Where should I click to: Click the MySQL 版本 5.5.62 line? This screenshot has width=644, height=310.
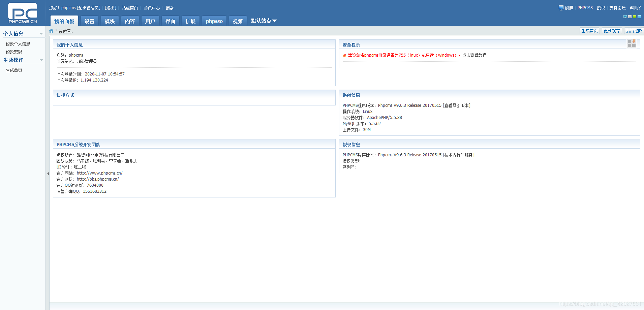(x=362, y=124)
